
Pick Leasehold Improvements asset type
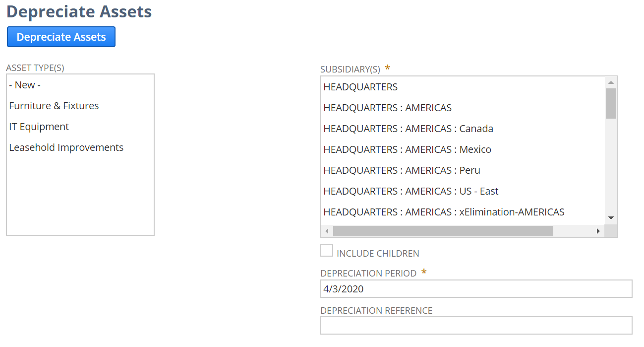80,147
